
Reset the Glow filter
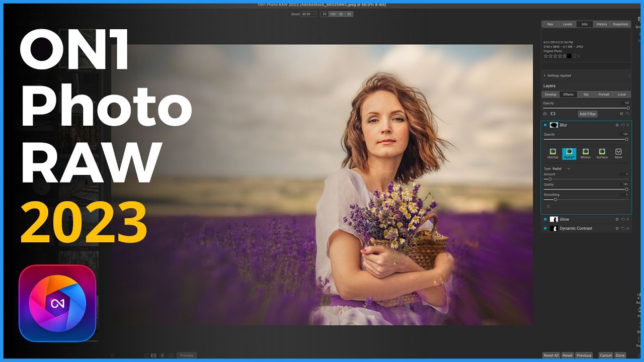[623, 219]
